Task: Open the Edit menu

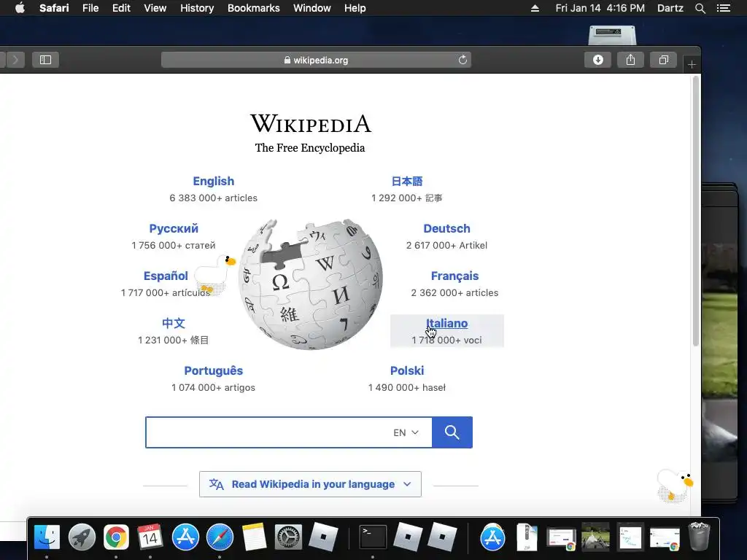Action: tap(121, 8)
